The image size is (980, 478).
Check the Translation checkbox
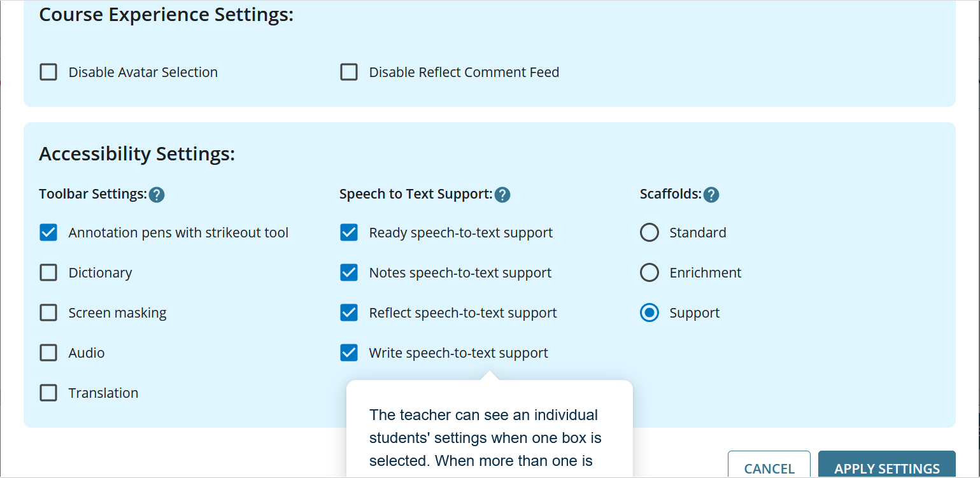pos(48,393)
